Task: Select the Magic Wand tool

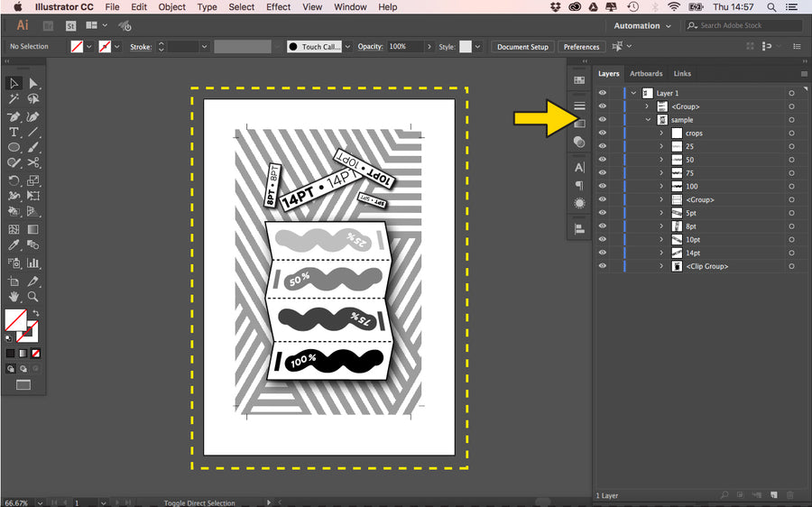Action: click(14, 99)
